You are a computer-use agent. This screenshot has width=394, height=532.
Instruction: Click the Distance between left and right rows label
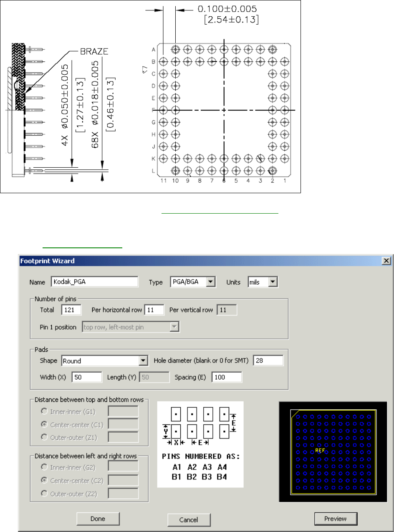point(86,456)
